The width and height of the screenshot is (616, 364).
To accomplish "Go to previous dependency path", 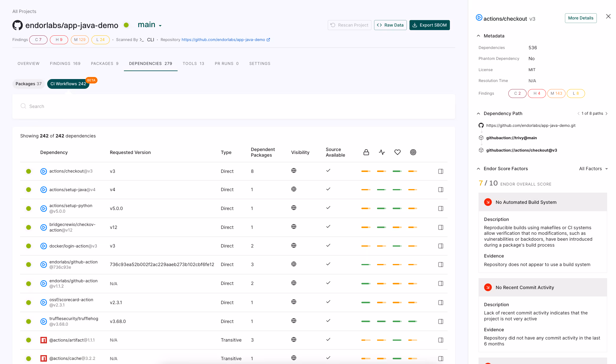I will [579, 114].
